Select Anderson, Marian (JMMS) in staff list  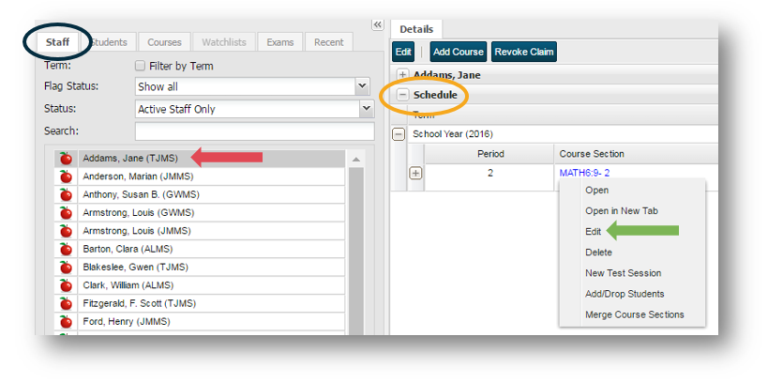click(211, 177)
